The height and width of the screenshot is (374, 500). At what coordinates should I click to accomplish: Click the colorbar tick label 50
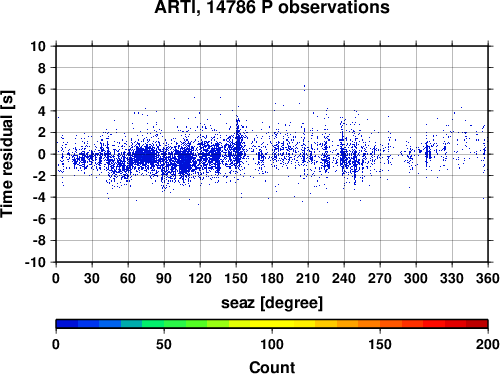[164, 344]
